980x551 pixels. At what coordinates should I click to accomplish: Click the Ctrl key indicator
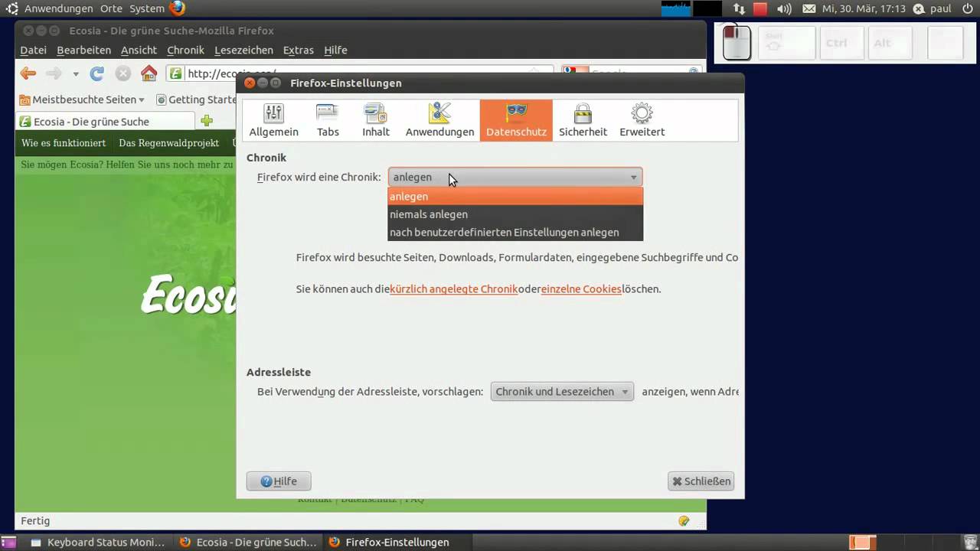(842, 43)
